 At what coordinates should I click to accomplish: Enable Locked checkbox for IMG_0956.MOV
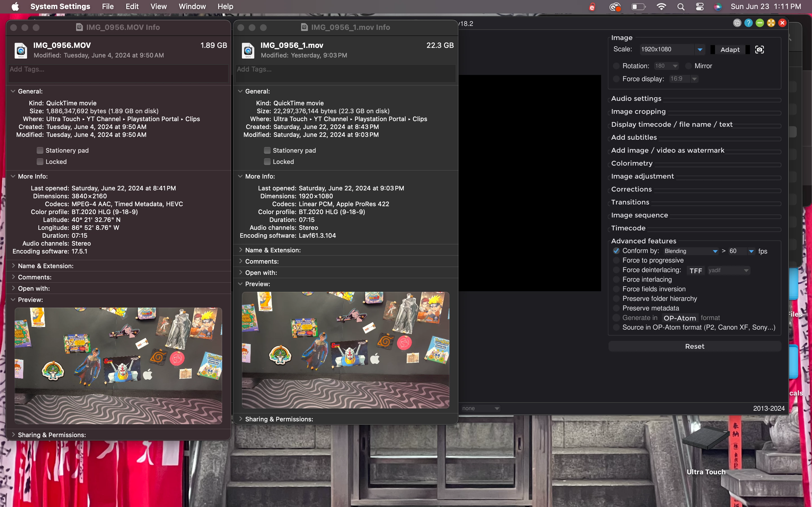coord(40,162)
